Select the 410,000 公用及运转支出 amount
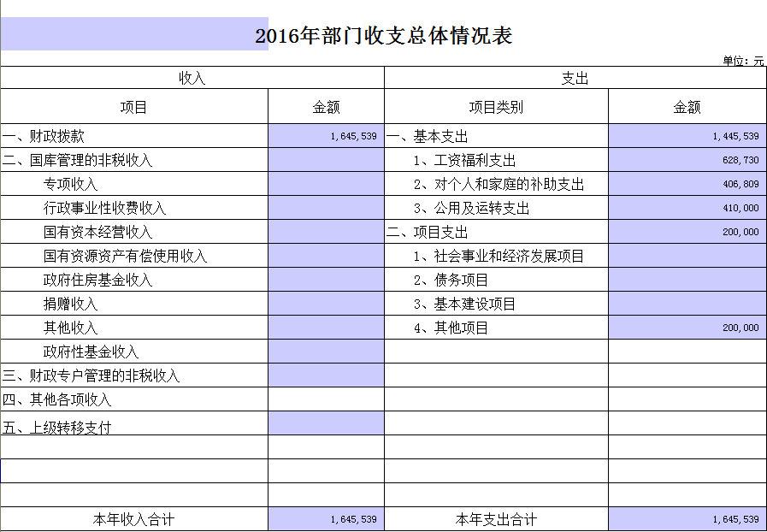Image resolution: width=767 pixels, height=532 pixels. click(687, 208)
